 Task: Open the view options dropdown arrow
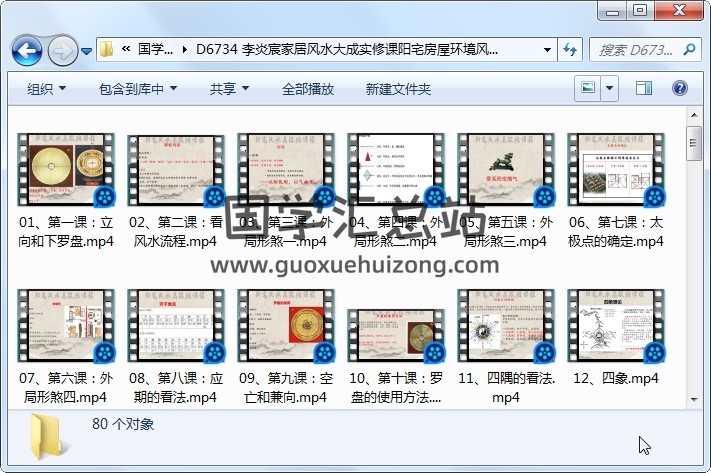click(x=610, y=88)
